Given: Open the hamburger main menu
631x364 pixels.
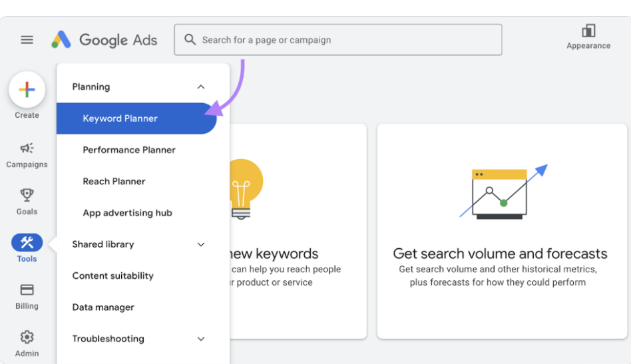Looking at the screenshot, I should (x=27, y=40).
